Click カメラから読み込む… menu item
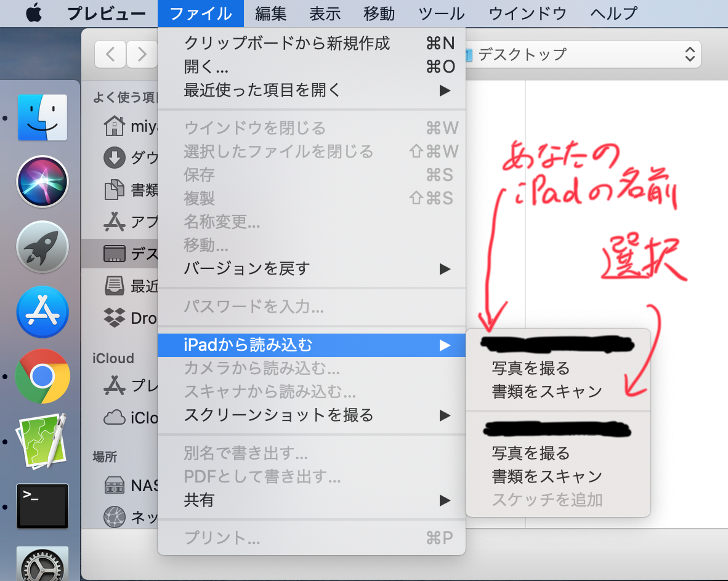This screenshot has width=728, height=581. pos(312,368)
